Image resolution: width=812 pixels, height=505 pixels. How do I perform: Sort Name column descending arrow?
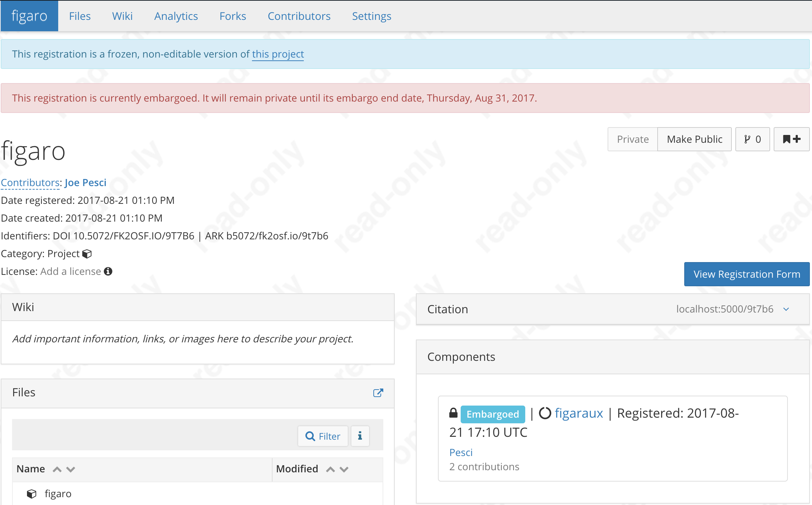click(71, 469)
